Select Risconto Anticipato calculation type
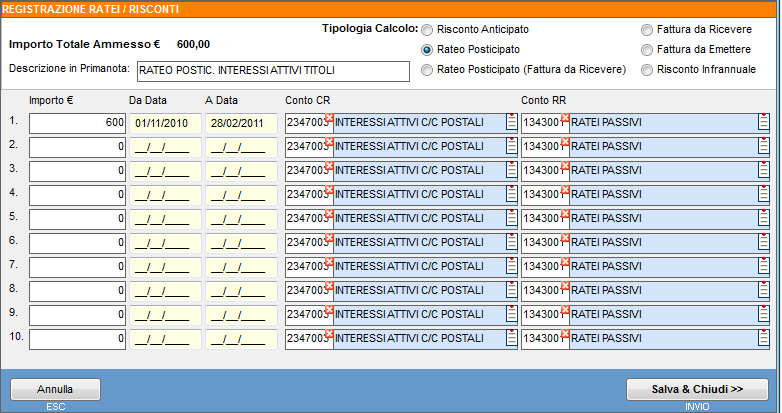Viewport: 782px width, 413px height. coord(428,30)
